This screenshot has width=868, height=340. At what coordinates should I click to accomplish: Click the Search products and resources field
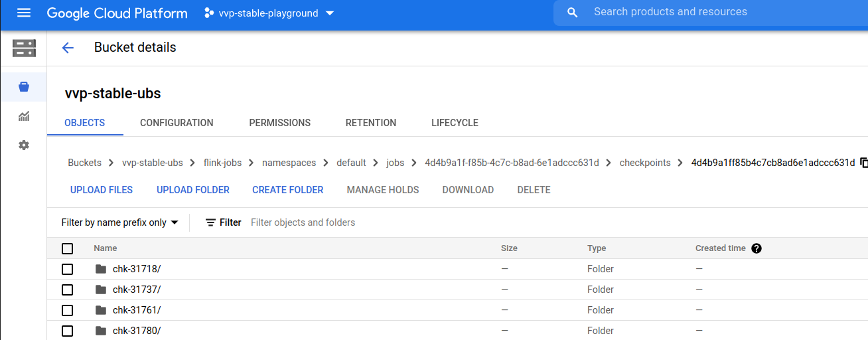pos(711,13)
